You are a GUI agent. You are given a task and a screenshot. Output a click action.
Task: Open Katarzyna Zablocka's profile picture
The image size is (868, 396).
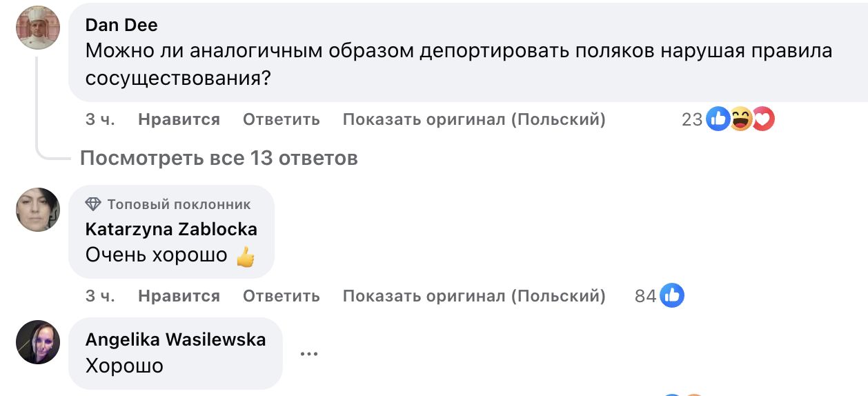38,210
